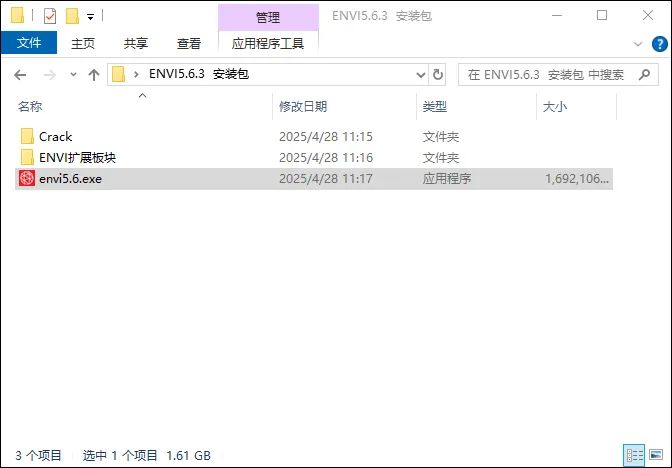Select the Crack folder icon
The image size is (672, 468).
(27, 136)
